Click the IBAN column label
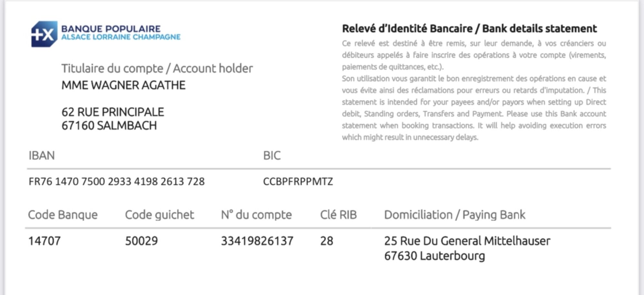 (42, 156)
